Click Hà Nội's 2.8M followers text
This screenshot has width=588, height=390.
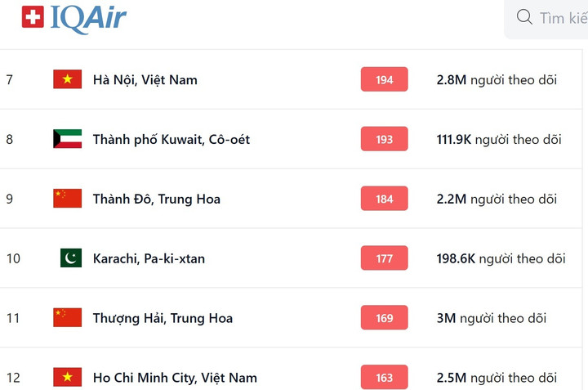[x=497, y=80]
